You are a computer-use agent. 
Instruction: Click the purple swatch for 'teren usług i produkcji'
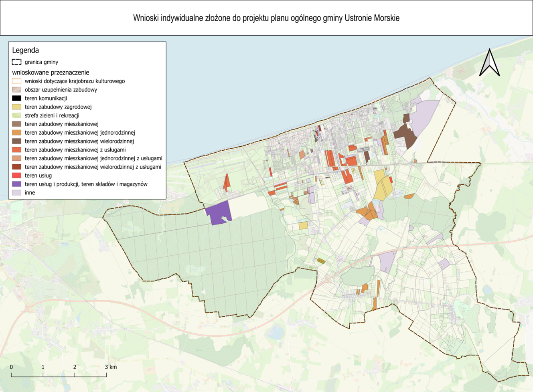[16, 184]
